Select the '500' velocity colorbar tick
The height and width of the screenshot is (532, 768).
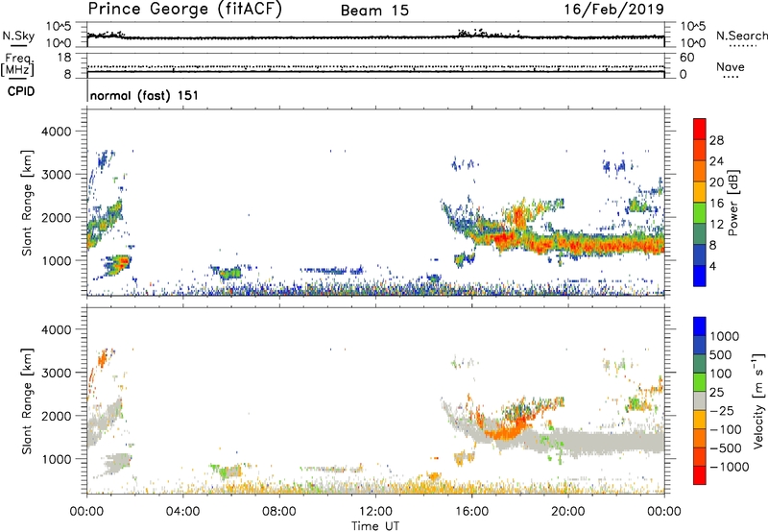[x=722, y=355]
